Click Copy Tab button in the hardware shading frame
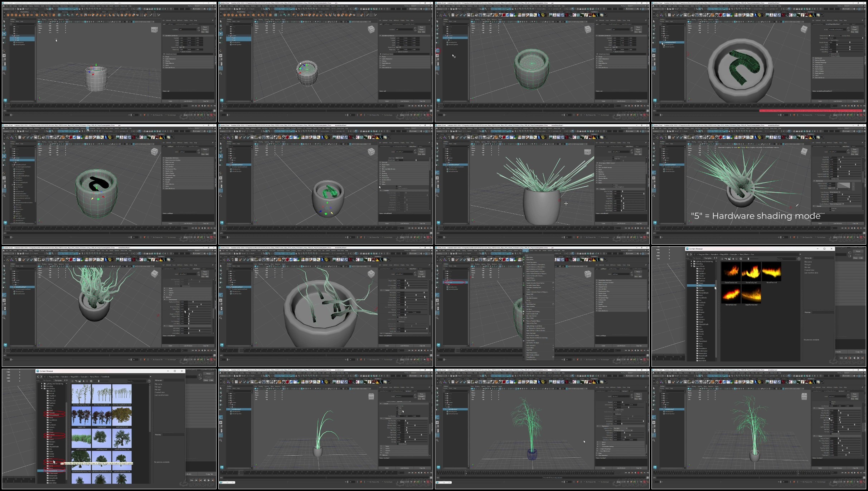This screenshot has width=868, height=491. 855,224
